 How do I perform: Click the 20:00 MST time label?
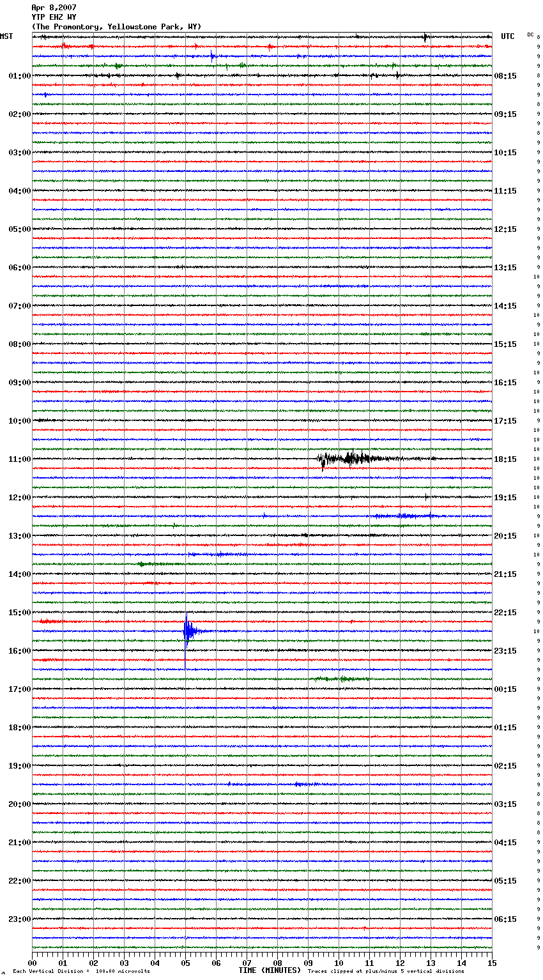pyautogui.click(x=19, y=804)
